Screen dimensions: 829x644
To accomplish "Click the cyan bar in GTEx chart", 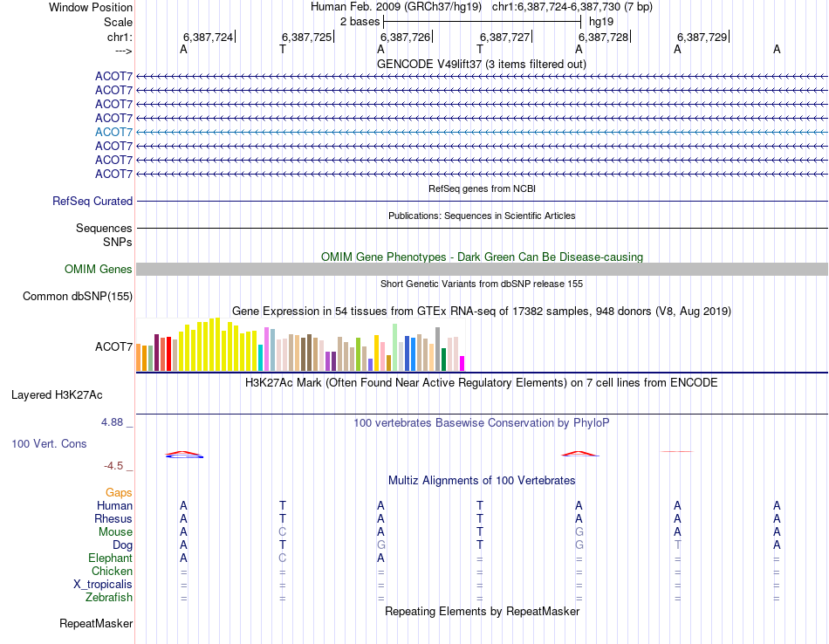I will pos(261,358).
